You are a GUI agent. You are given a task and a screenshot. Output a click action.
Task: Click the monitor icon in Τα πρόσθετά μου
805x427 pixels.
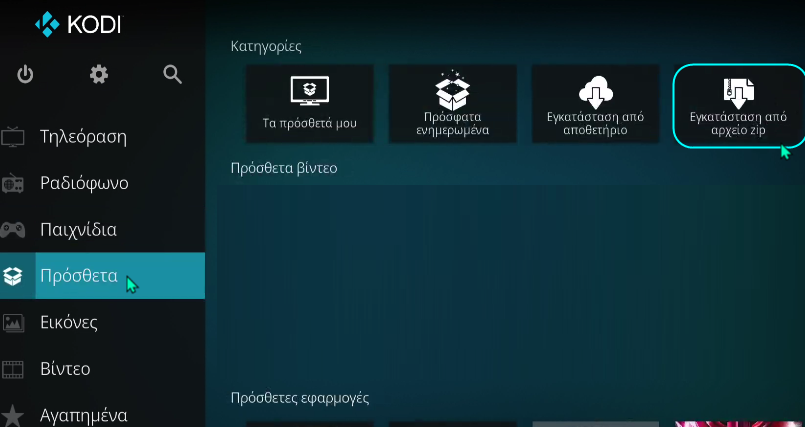pyautogui.click(x=310, y=91)
